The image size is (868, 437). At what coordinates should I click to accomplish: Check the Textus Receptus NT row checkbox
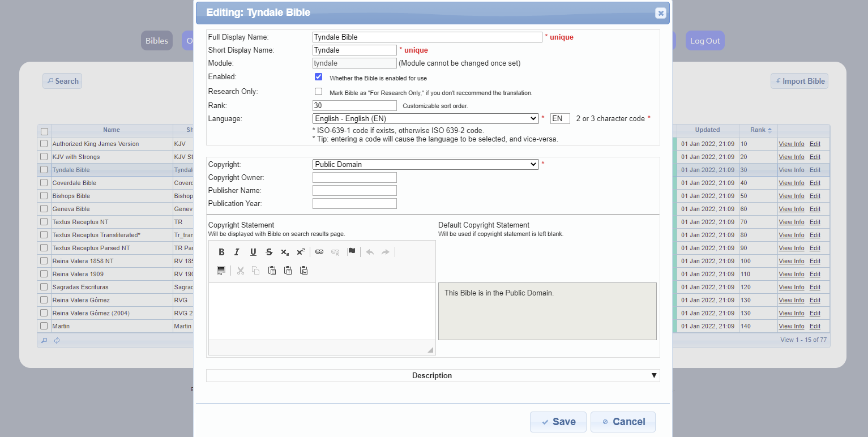coord(44,222)
